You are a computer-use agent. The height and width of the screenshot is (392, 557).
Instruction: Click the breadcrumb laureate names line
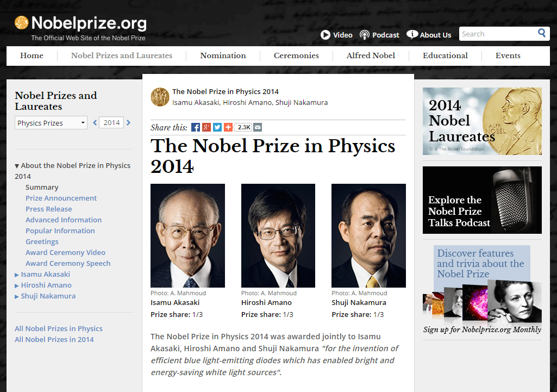(x=250, y=103)
